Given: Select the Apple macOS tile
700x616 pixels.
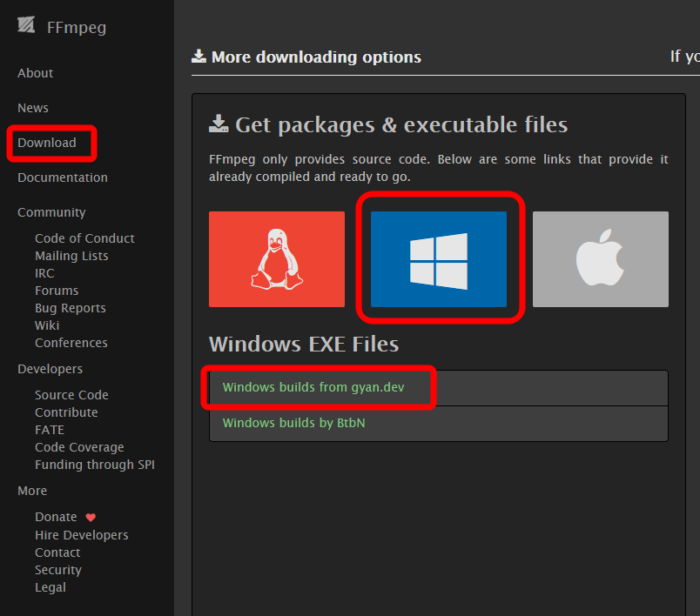Looking at the screenshot, I should point(601,259).
